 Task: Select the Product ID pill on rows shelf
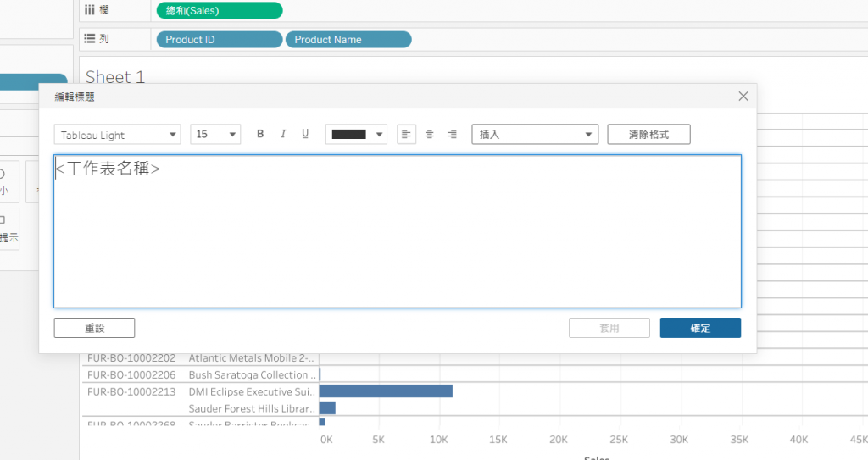coord(220,40)
